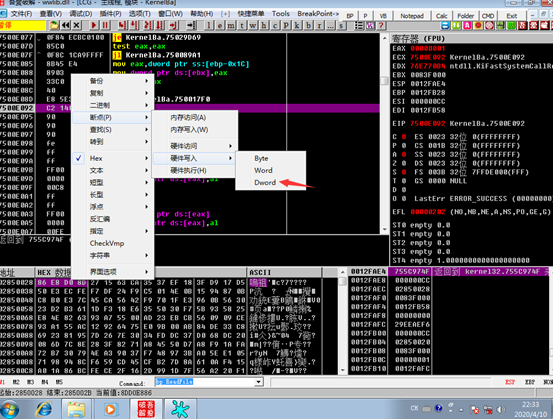Restart the program with the rewind icon
This screenshot has width=553, height=419.
click(x=66, y=25)
